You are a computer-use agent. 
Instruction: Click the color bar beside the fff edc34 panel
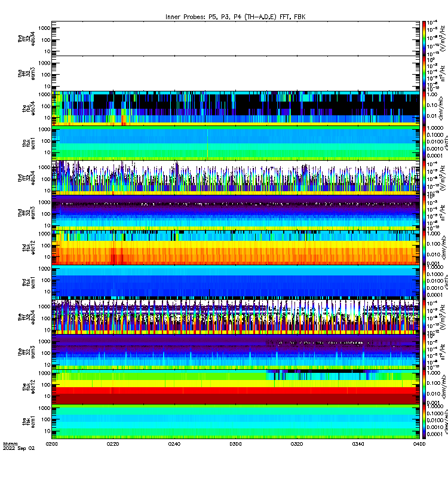coord(424,317)
